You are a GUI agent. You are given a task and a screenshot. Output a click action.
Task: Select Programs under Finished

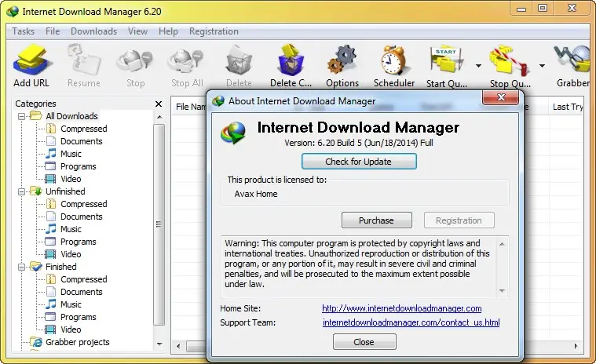[x=79, y=317]
